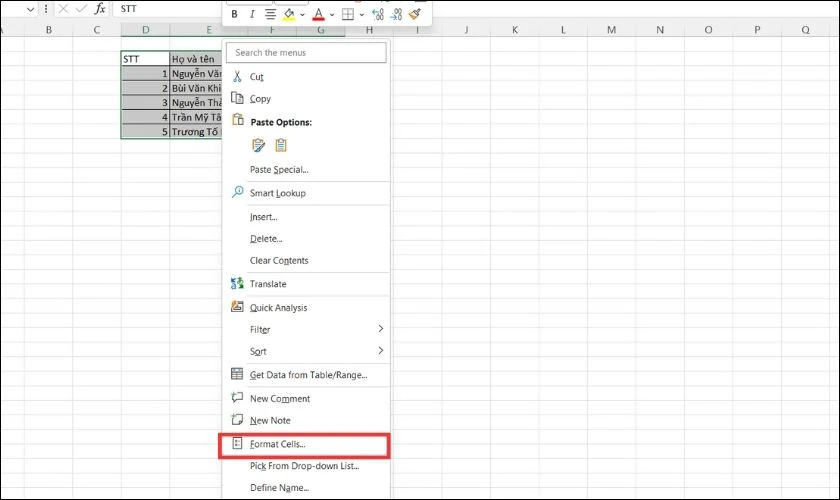Choose Pick From Drop-down List
The height and width of the screenshot is (500, 840).
306,466
